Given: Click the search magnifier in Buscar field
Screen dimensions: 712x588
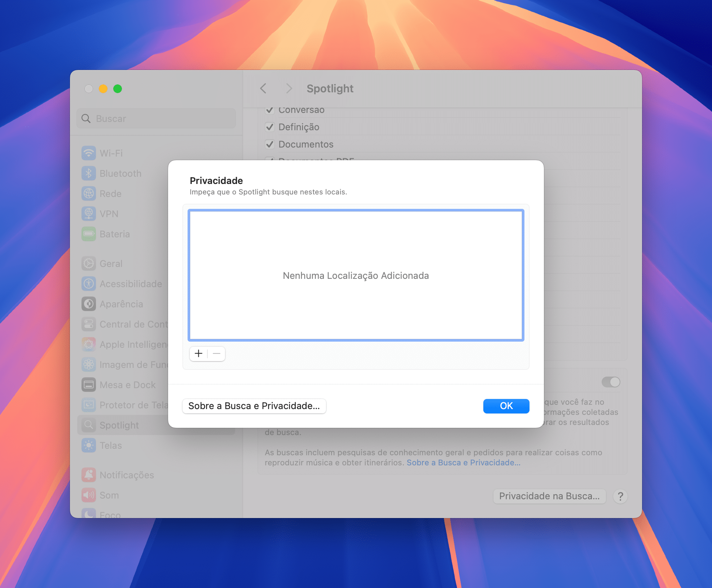Looking at the screenshot, I should pos(86,118).
